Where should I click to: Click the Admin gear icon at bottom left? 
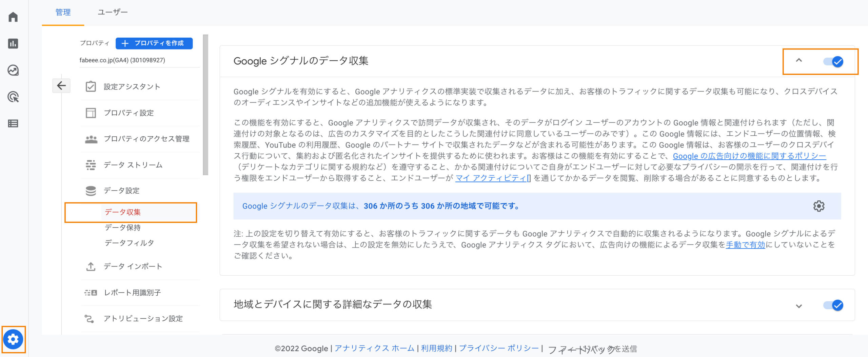click(x=13, y=339)
